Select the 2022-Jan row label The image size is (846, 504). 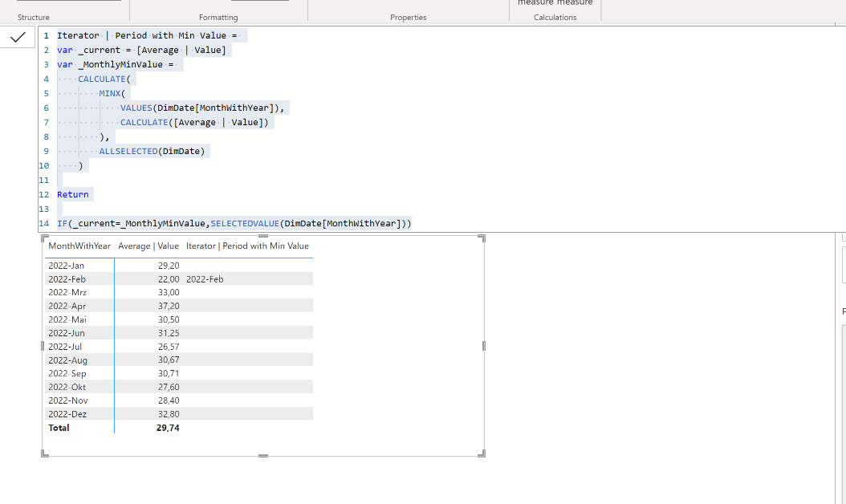[x=67, y=266]
